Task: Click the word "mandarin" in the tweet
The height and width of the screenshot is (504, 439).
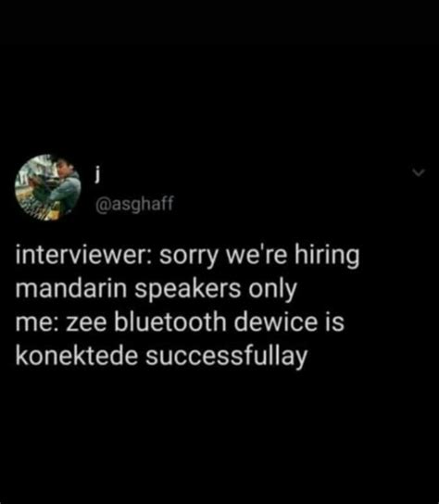Action: [71, 288]
